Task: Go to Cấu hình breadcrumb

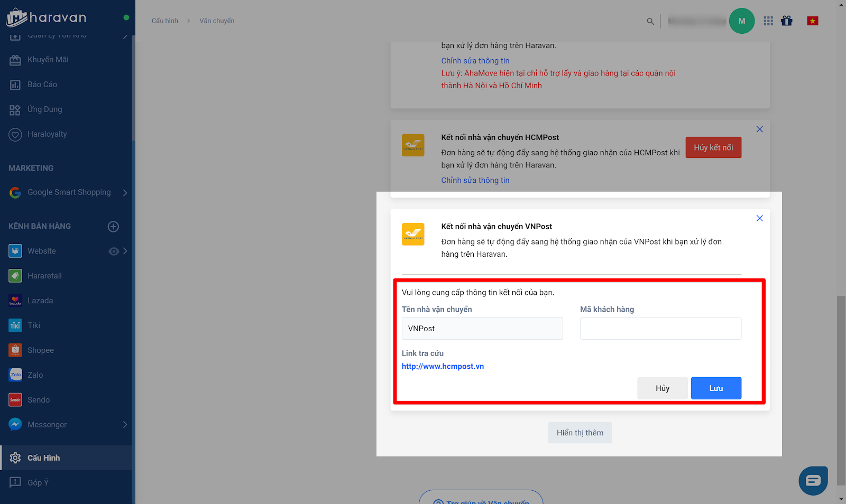Action: (x=165, y=21)
